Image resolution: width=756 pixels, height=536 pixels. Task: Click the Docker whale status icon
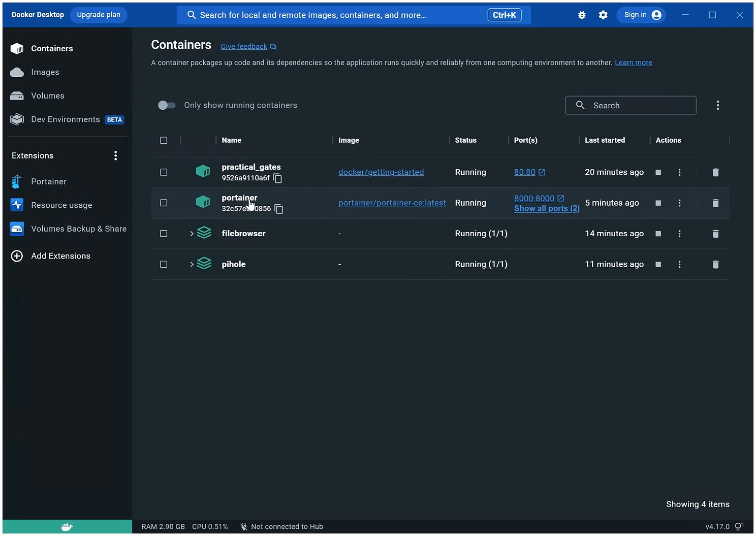67,527
